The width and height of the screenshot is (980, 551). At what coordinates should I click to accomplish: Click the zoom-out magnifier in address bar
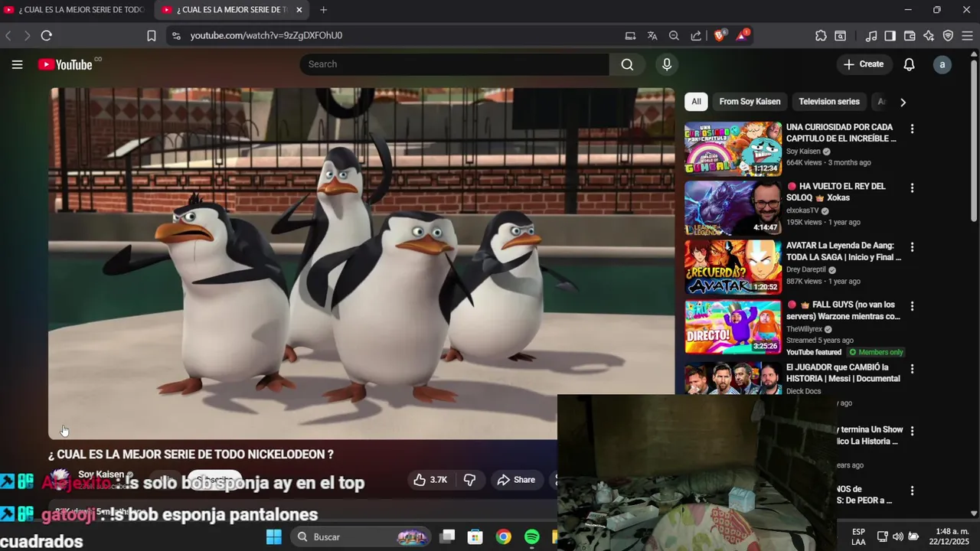pos(674,35)
